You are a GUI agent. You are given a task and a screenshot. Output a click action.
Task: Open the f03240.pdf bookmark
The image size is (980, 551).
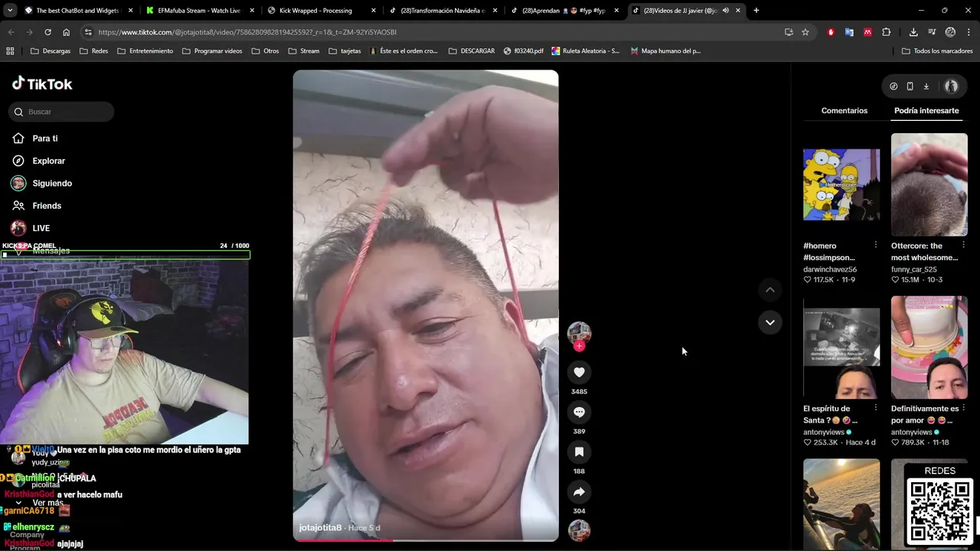pos(524,51)
